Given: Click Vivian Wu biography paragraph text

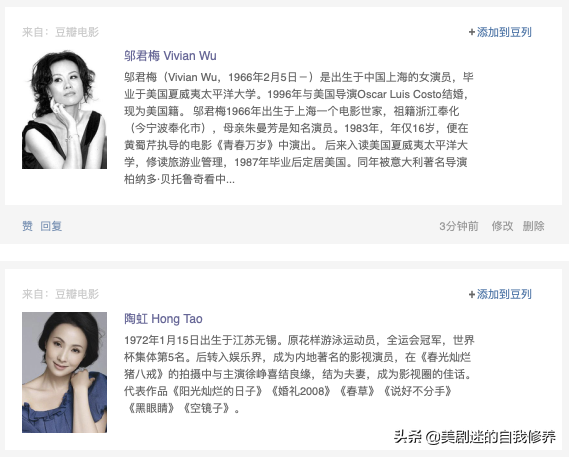Looking at the screenshot, I should (299, 128).
